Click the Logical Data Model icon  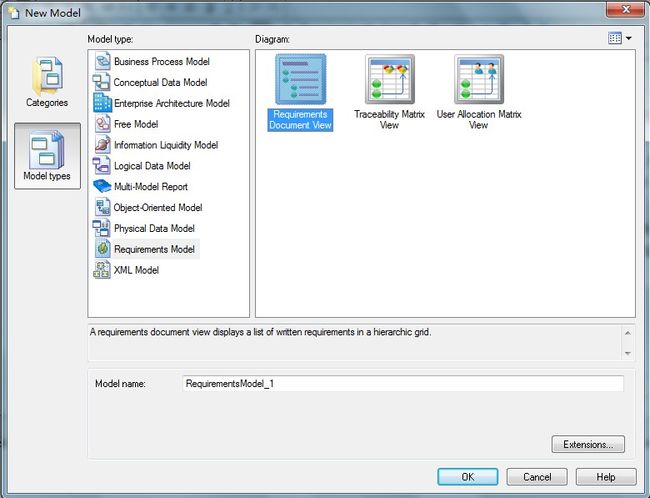(102, 165)
